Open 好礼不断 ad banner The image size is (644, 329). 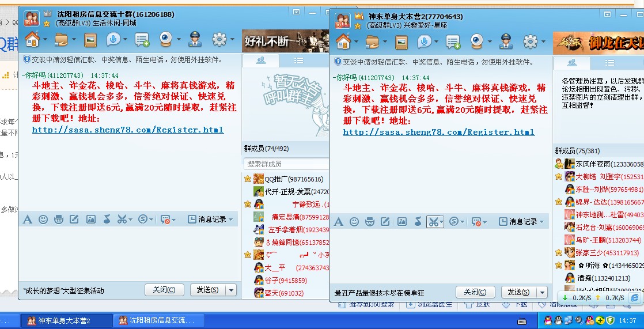(x=286, y=41)
